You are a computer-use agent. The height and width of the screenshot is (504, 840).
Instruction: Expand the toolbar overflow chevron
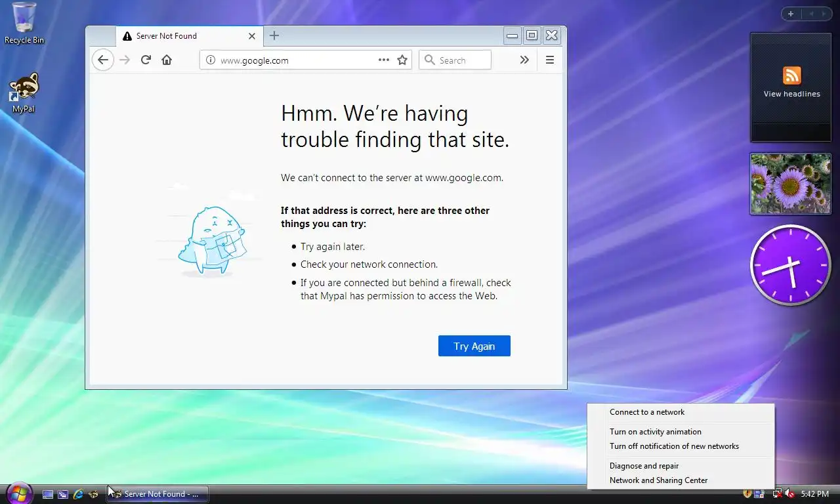pyautogui.click(x=524, y=60)
